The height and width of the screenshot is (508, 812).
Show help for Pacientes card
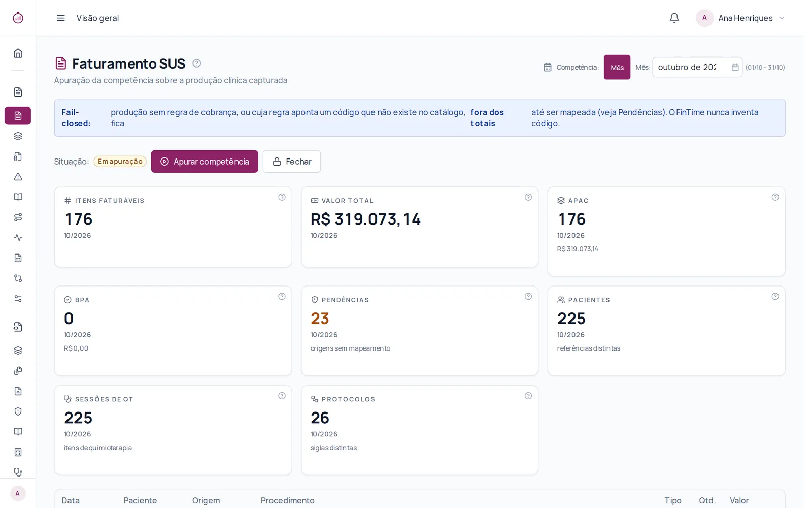pyautogui.click(x=775, y=297)
